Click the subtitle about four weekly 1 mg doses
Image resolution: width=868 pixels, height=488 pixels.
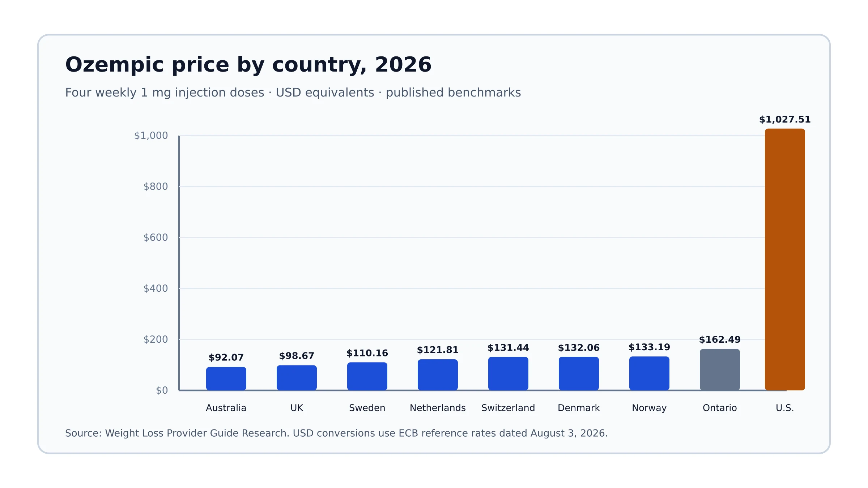point(293,93)
